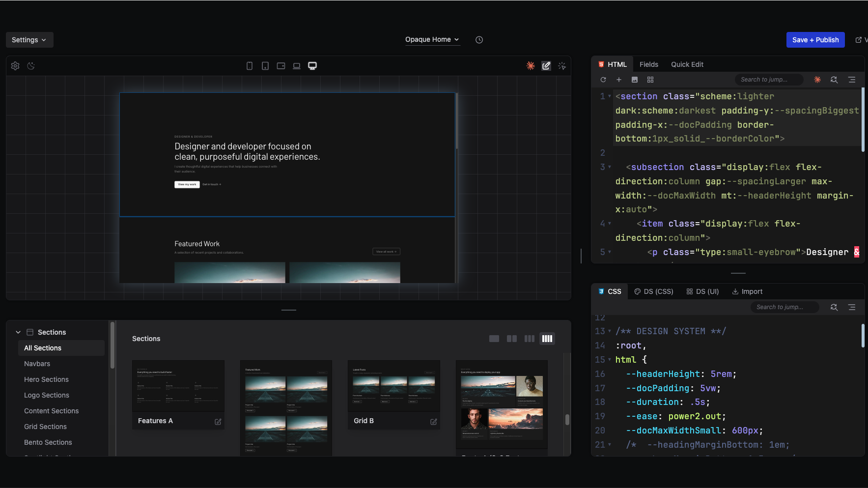Click the Sections panel vertical scrollbar handle
Screen dimensions: 868x488
click(567, 420)
